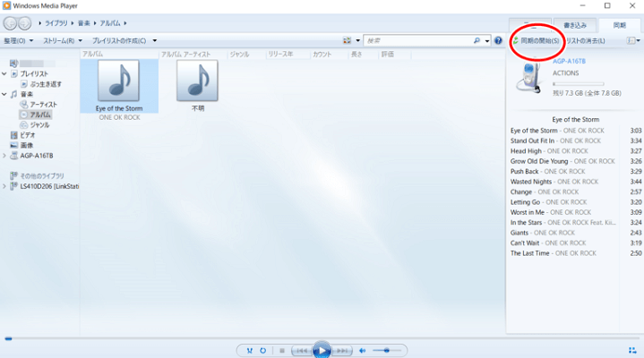The height and width of the screenshot is (358, 644).
Task: Collapse the プレイリスト tree node
Action: point(4,73)
